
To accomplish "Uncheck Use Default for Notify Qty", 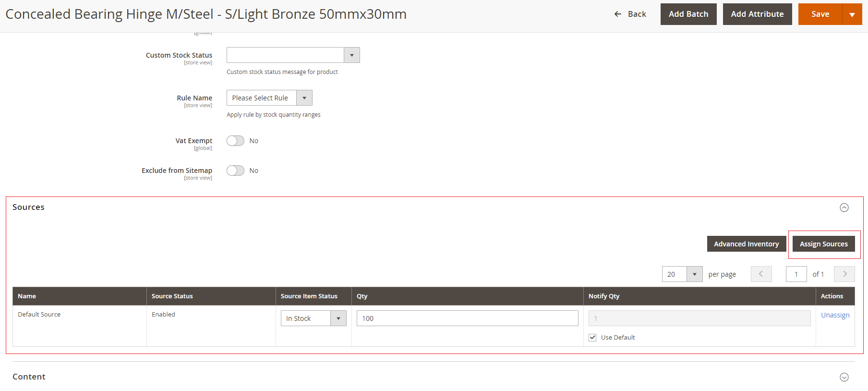I will [592, 338].
